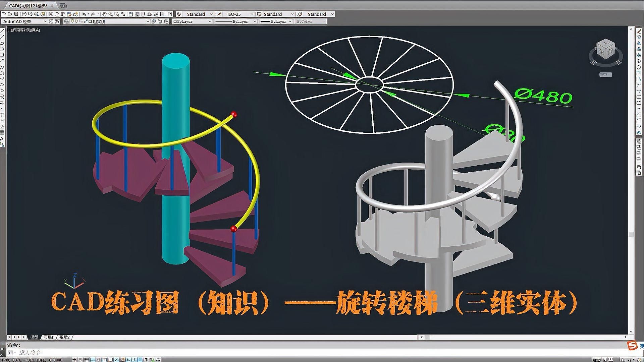Image resolution: width=644 pixels, height=362 pixels.
Task: Open the AutoCAD 经典 workspace dropdown
Action: point(45,21)
